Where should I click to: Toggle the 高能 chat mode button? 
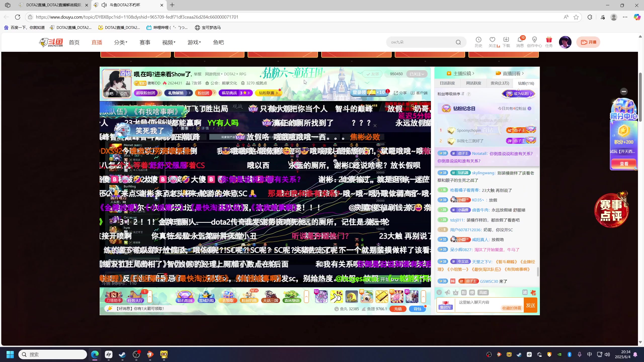click(x=483, y=292)
